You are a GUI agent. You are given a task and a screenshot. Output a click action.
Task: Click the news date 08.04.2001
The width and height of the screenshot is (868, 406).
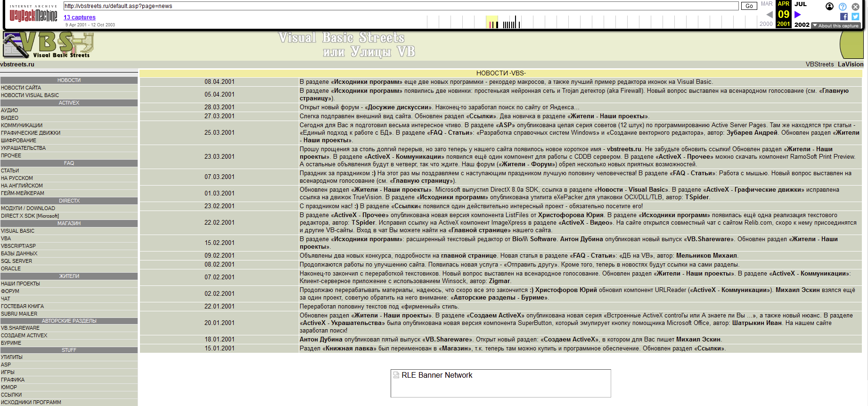pyautogui.click(x=219, y=82)
